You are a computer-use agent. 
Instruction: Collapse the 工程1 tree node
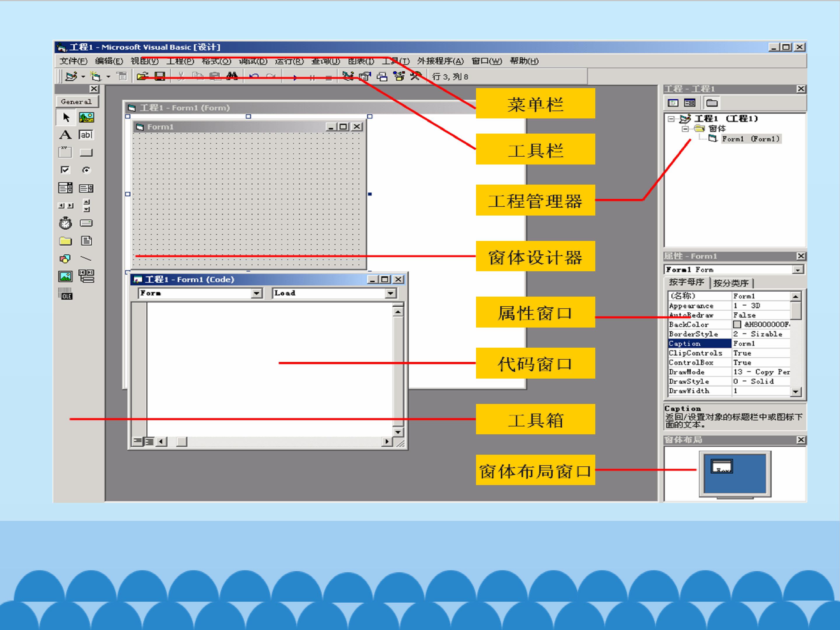coord(671,119)
